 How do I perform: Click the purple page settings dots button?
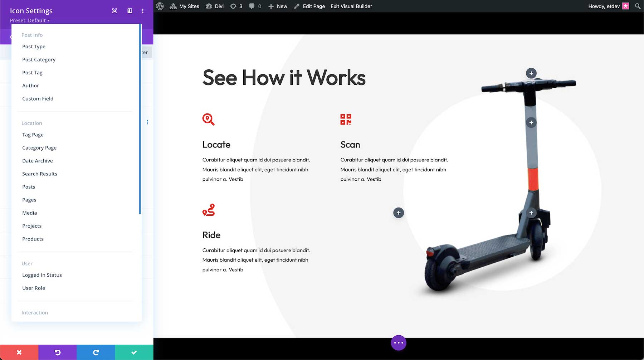[399, 342]
